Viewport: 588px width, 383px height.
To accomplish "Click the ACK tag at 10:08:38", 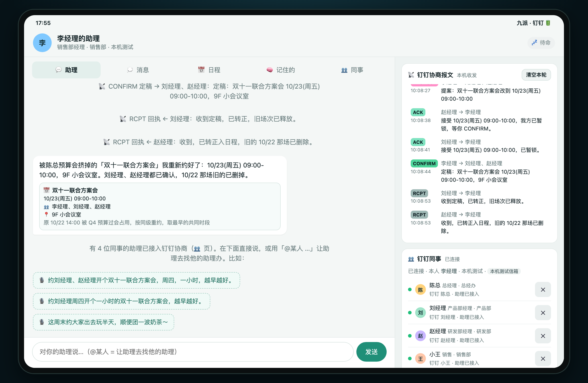I will tap(418, 112).
